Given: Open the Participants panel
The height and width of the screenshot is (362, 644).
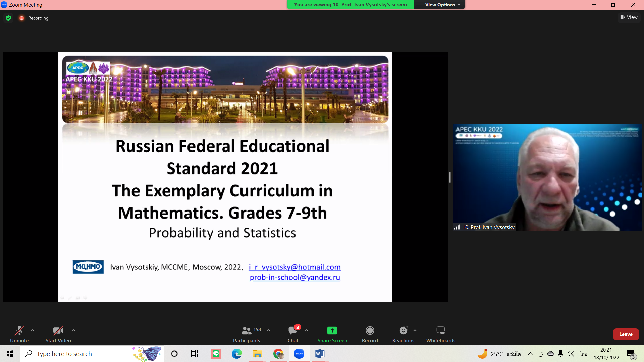Looking at the screenshot, I should 247,334.
